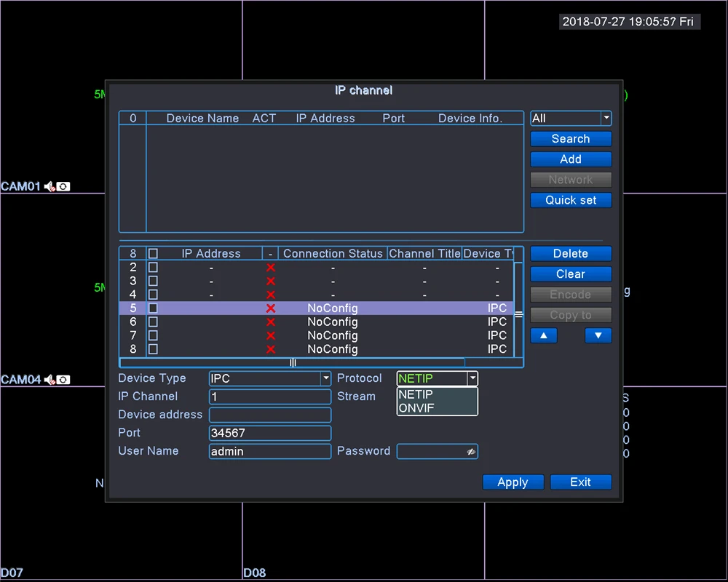Click the horizontal scrollbar under channel list
This screenshot has width=728, height=582.
click(293, 362)
